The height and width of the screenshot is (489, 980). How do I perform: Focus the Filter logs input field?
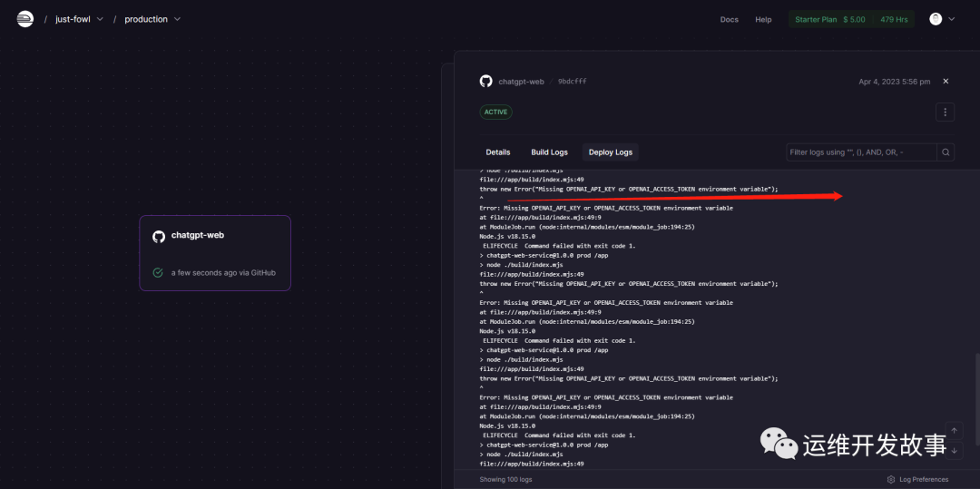[x=860, y=152]
